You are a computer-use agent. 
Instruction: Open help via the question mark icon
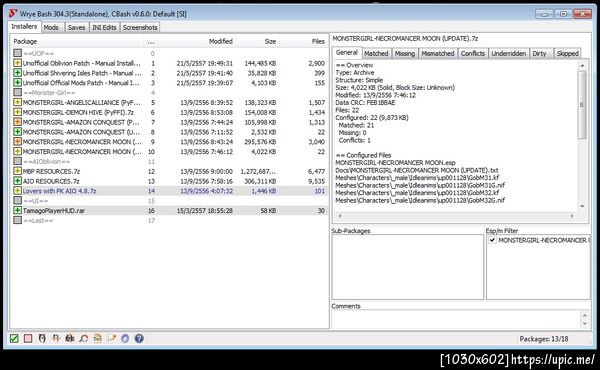point(139,339)
